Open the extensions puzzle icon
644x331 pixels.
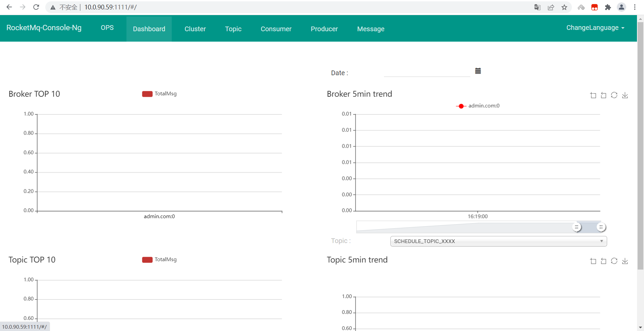608,7
